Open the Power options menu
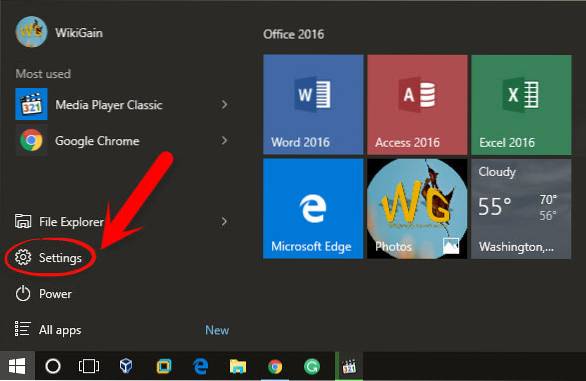Screen dimensions: 586x381 tap(43, 294)
